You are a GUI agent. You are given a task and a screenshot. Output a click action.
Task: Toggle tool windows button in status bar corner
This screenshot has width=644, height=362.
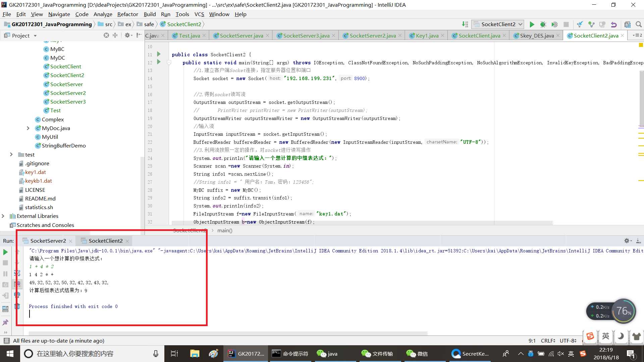(6, 341)
